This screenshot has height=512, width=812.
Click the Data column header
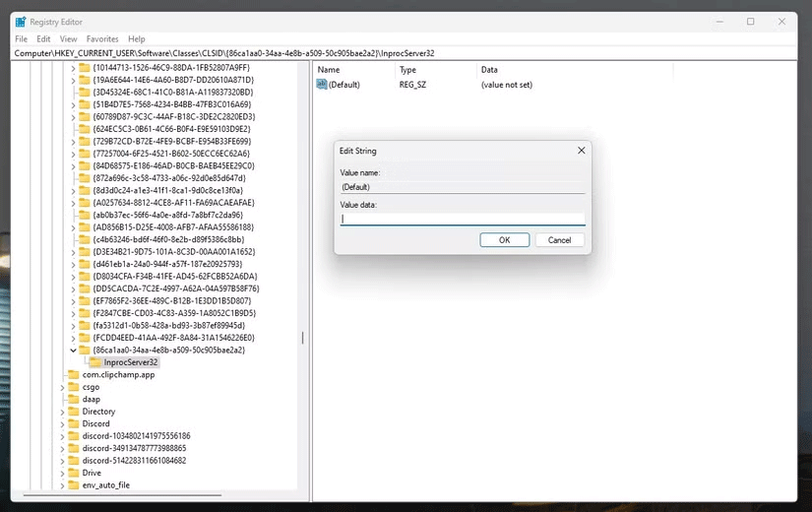coord(489,70)
